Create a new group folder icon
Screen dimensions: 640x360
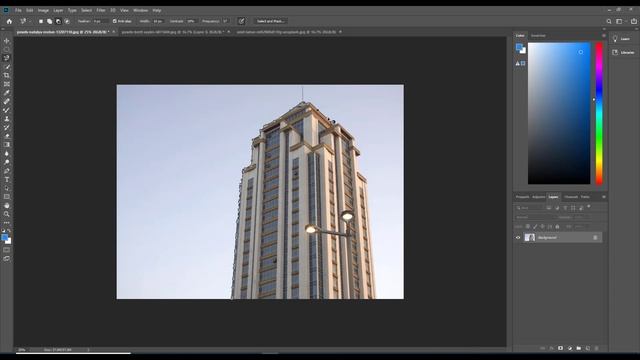(x=579, y=348)
